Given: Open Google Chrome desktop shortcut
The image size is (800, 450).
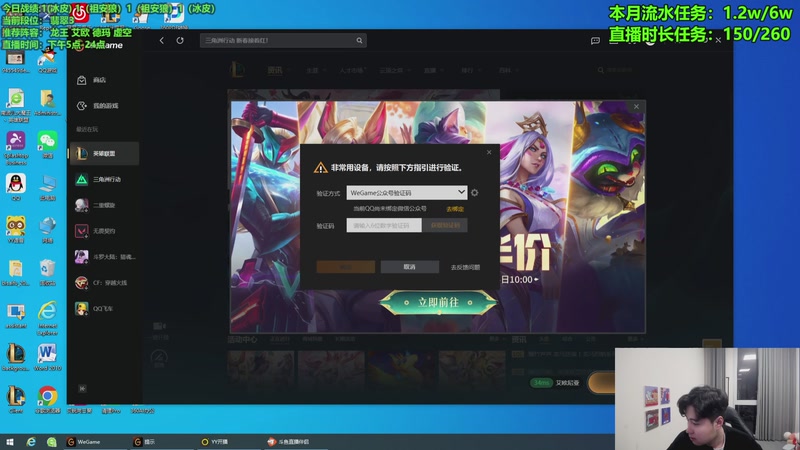Looking at the screenshot, I should point(47,399).
